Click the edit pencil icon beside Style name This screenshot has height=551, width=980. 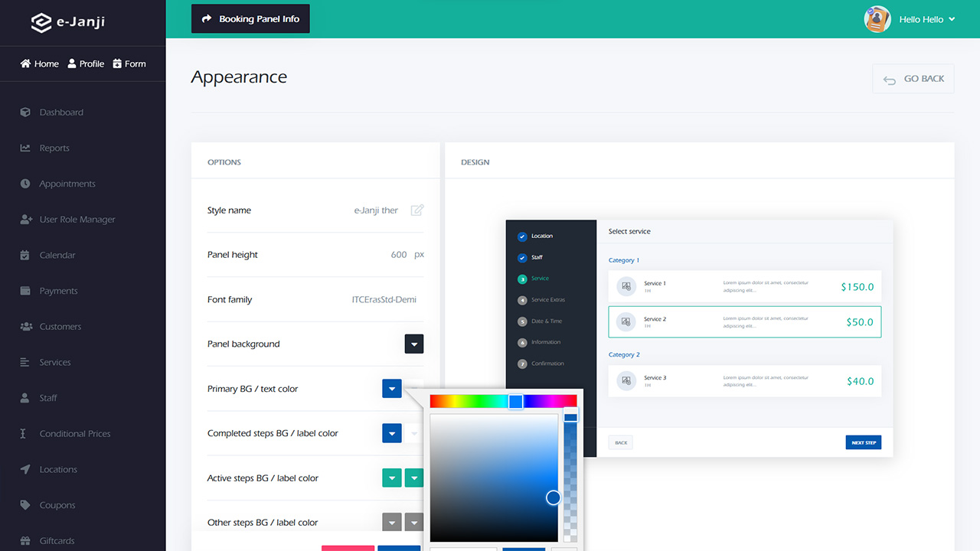tap(416, 210)
